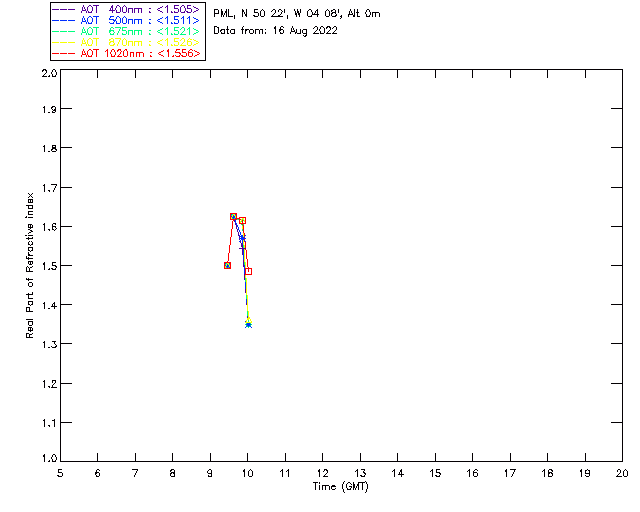Screen dimensions: 640x512
Task: Click the AOT 500nm legend entry
Action: click(127, 20)
